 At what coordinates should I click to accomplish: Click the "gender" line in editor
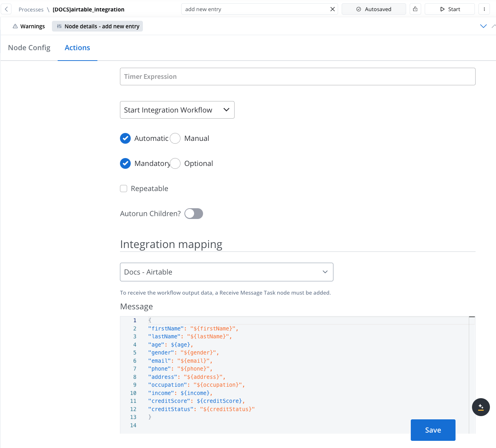pyautogui.click(x=184, y=353)
